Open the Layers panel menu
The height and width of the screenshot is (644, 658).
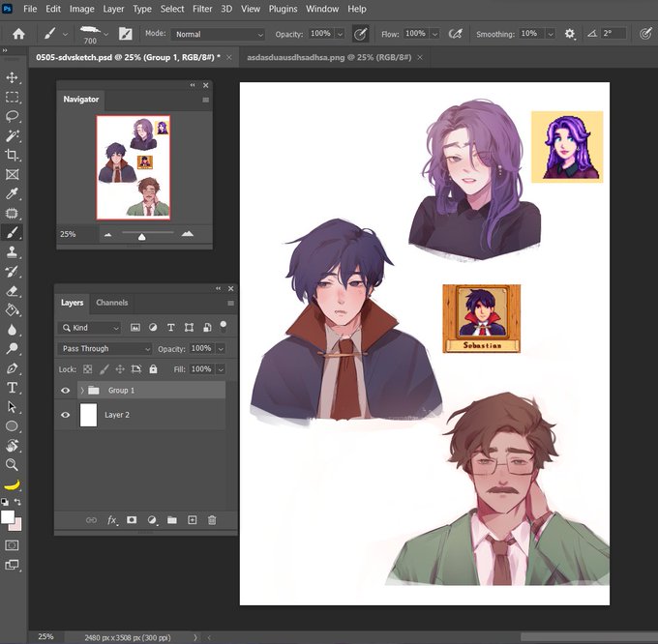pos(231,303)
